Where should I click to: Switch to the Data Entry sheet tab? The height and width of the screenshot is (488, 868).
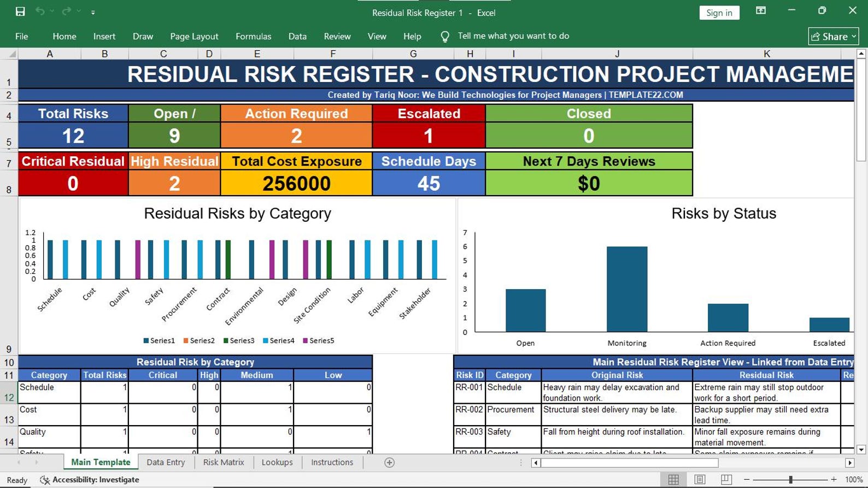pos(166,462)
